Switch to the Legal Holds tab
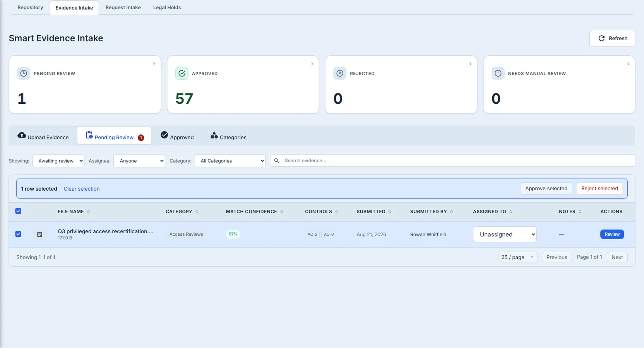 coord(167,7)
